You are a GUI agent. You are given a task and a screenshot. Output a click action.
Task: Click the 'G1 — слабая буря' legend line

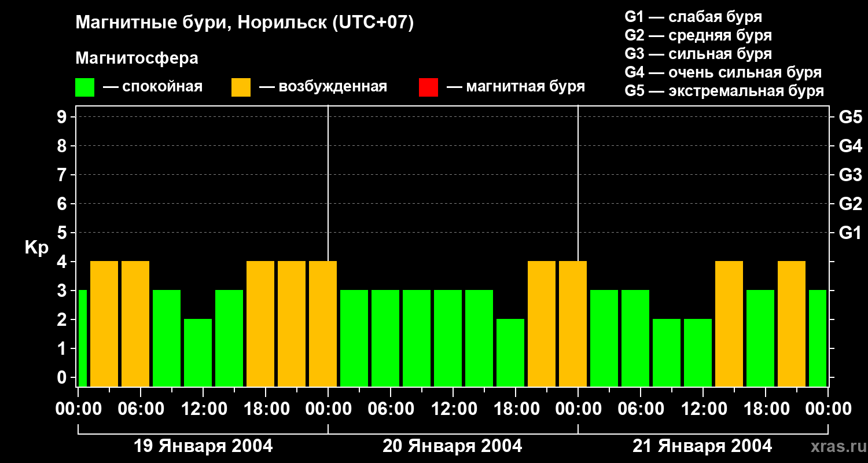[693, 17]
